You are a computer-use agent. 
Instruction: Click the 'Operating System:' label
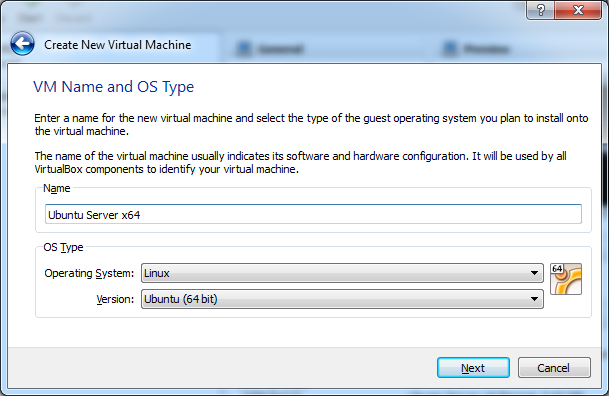click(89, 273)
